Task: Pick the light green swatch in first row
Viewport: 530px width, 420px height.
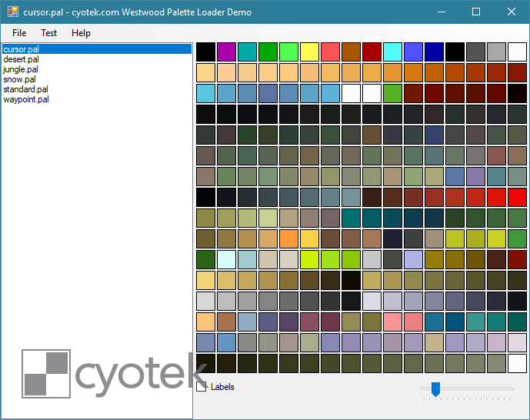Action: (288, 52)
